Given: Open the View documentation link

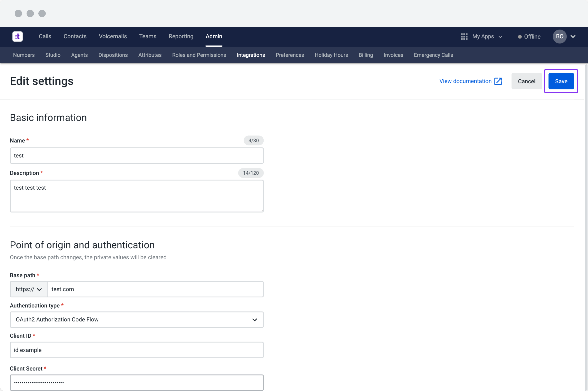Looking at the screenshot, I should [465, 81].
